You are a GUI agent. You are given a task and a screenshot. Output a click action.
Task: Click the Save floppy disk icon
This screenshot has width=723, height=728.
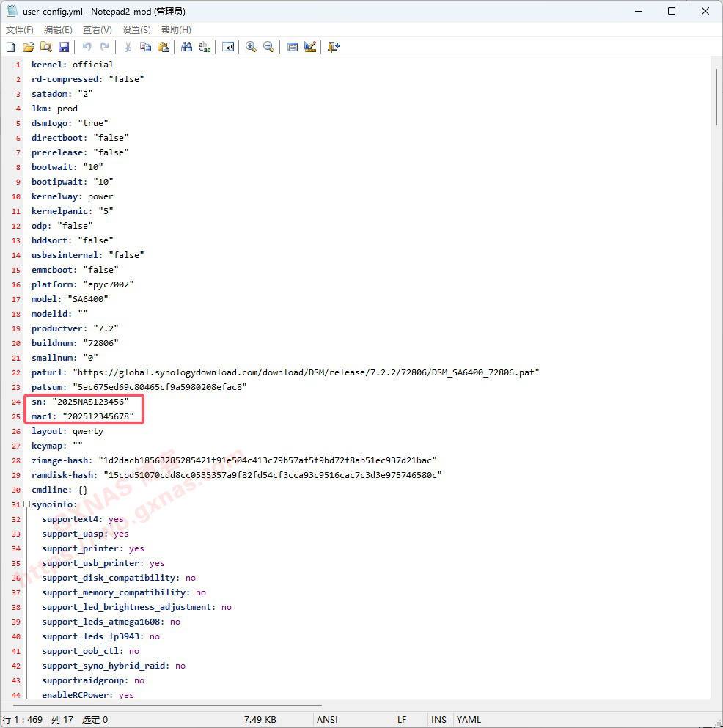[x=64, y=47]
